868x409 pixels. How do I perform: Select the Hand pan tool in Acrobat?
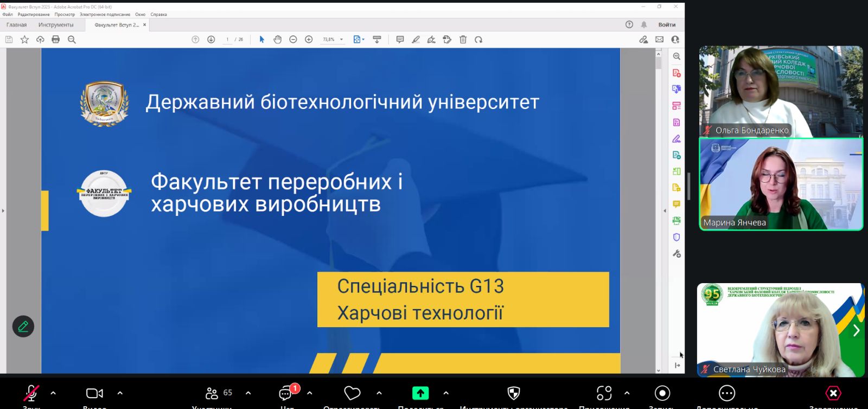tap(277, 40)
